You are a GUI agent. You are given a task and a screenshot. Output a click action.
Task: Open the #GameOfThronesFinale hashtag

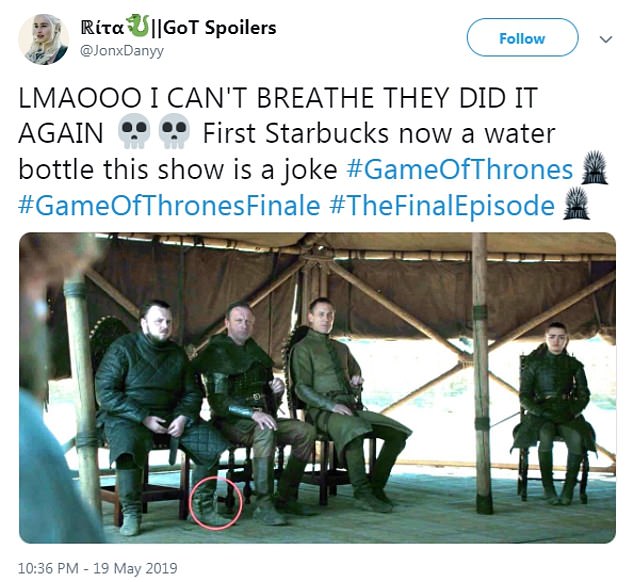[x=169, y=206]
